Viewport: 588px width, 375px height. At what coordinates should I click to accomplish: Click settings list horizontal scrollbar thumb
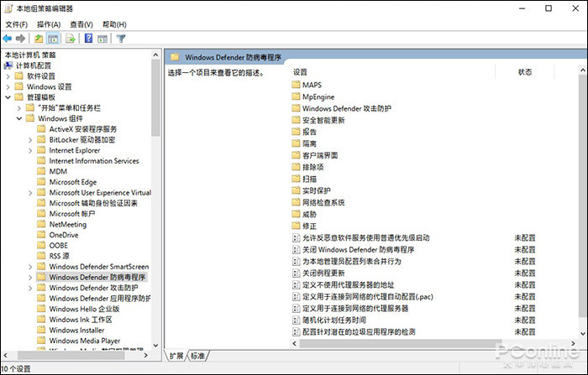[401, 343]
